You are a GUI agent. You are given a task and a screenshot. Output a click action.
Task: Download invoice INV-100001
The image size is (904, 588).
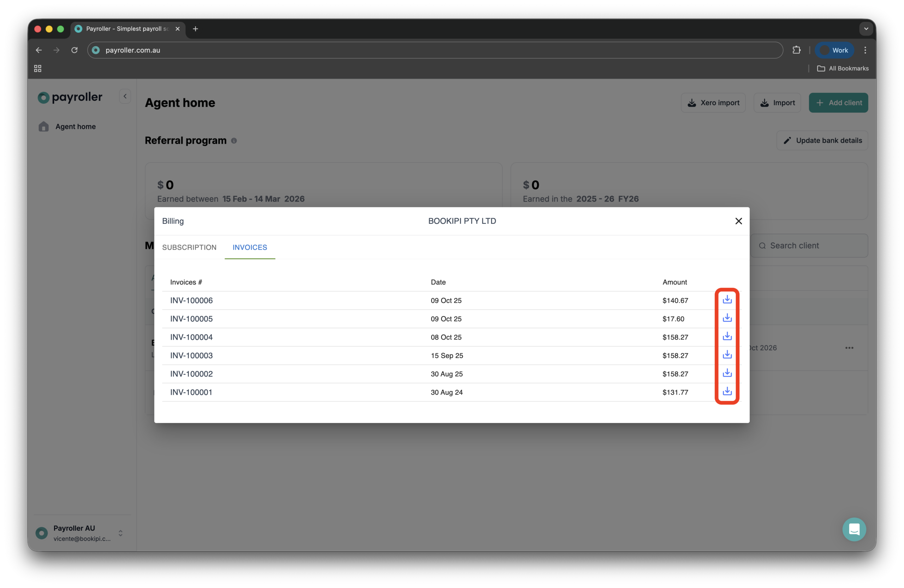pos(727,392)
